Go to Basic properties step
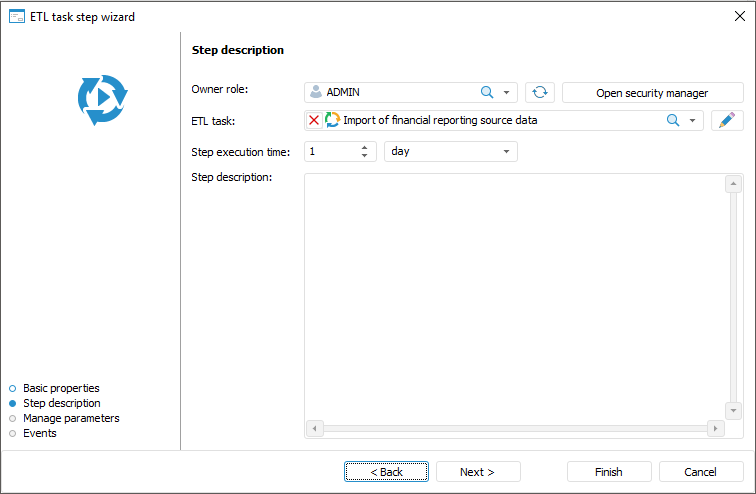 pos(61,388)
